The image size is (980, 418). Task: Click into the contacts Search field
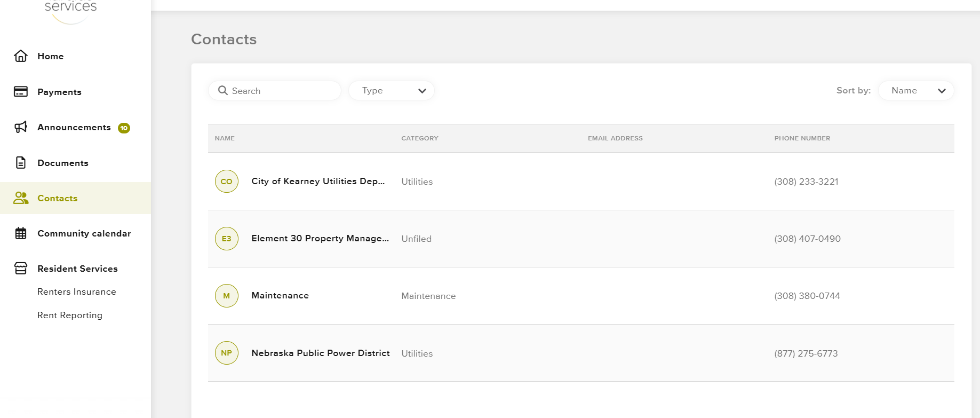[x=283, y=91]
